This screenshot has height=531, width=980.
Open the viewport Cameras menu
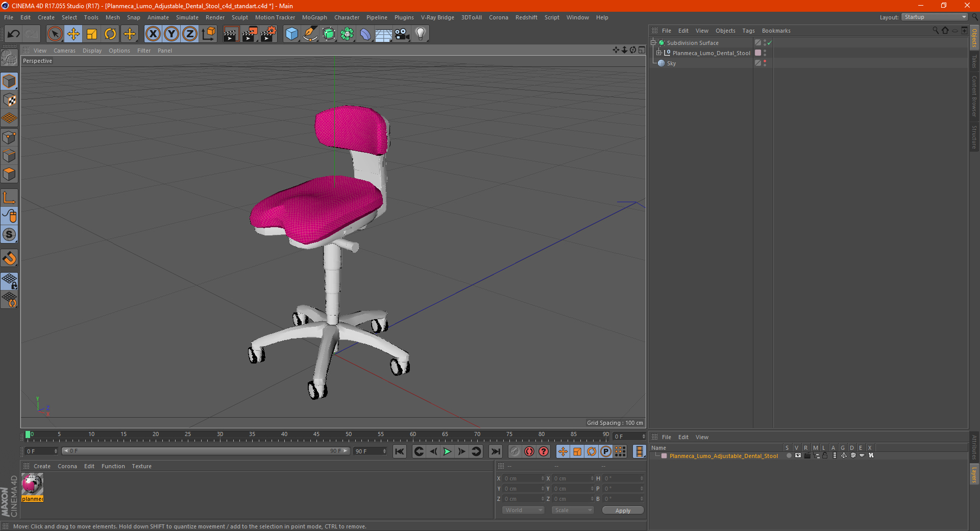64,51
